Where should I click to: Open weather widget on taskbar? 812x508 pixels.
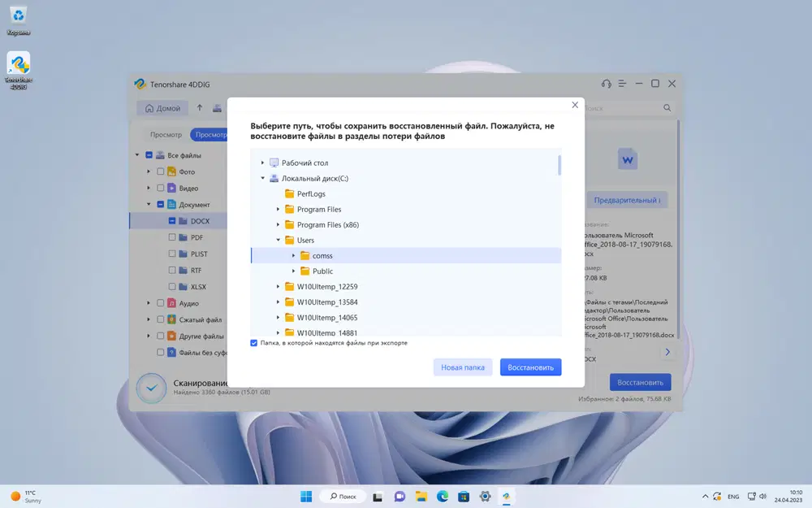pyautogui.click(x=26, y=497)
